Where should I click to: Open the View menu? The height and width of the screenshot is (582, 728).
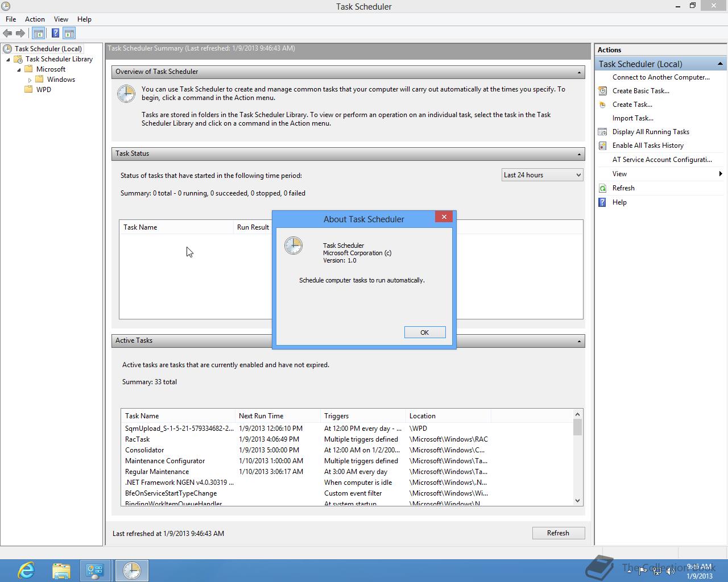pos(61,19)
